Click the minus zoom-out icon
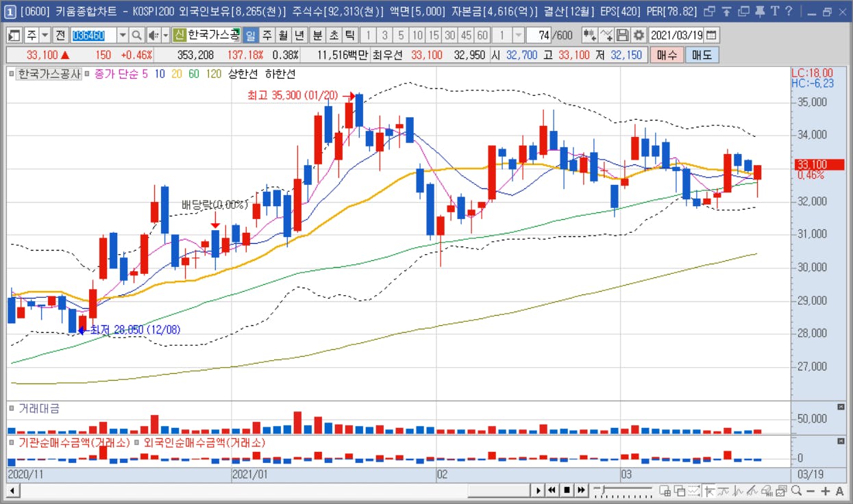 tap(811, 490)
